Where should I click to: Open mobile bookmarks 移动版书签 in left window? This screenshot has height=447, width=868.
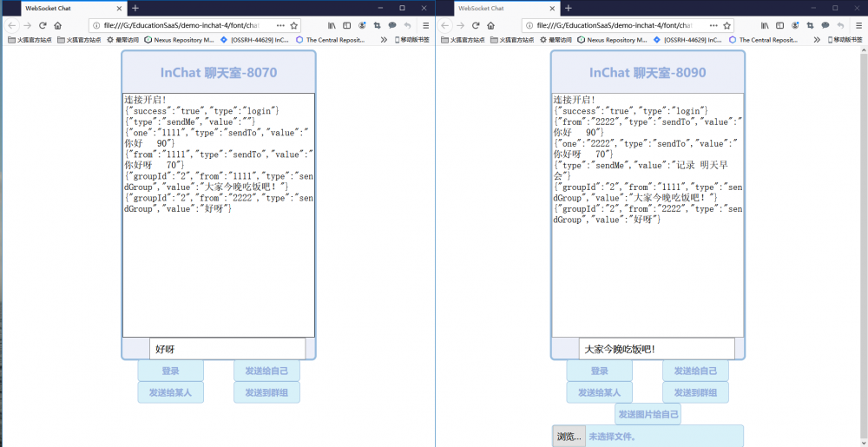[411, 40]
